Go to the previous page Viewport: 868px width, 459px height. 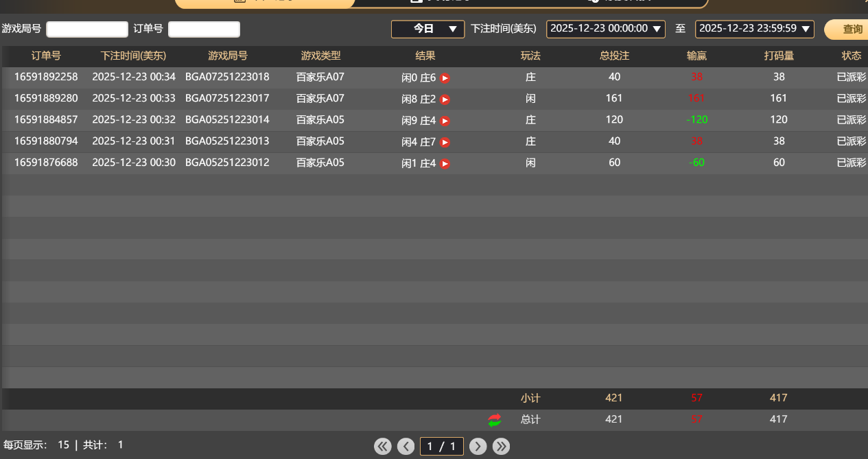[406, 447]
